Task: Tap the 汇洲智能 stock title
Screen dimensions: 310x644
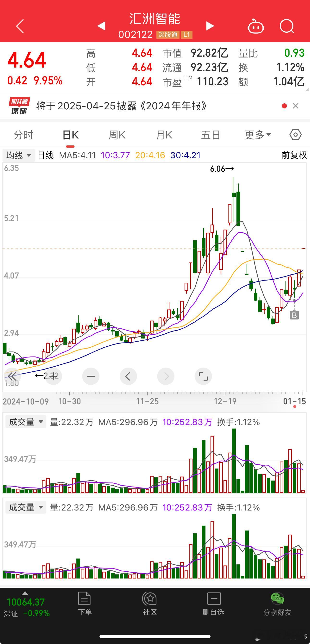Action: [x=155, y=19]
